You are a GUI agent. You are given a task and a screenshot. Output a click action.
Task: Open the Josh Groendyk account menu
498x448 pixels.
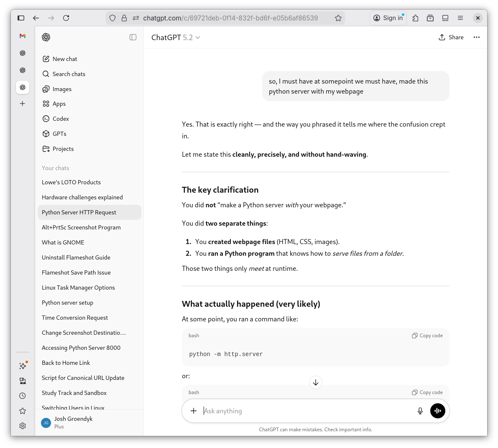[73, 422]
